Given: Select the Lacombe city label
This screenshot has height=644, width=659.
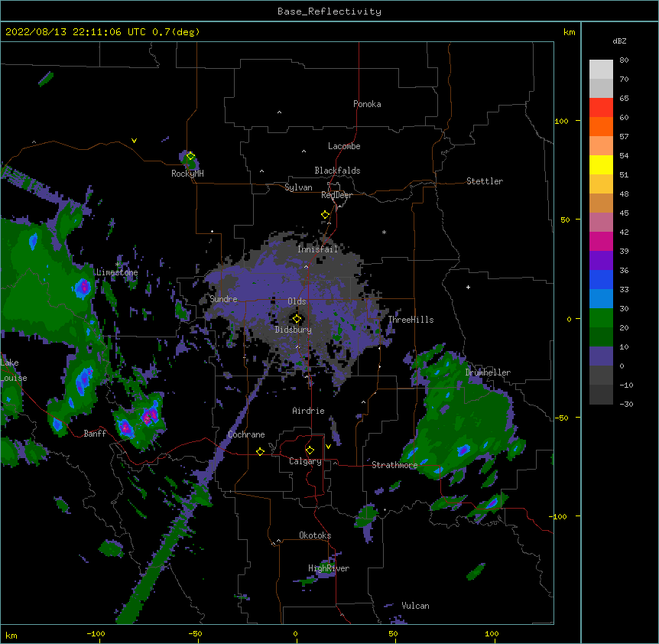Looking at the screenshot, I should pyautogui.click(x=344, y=146).
